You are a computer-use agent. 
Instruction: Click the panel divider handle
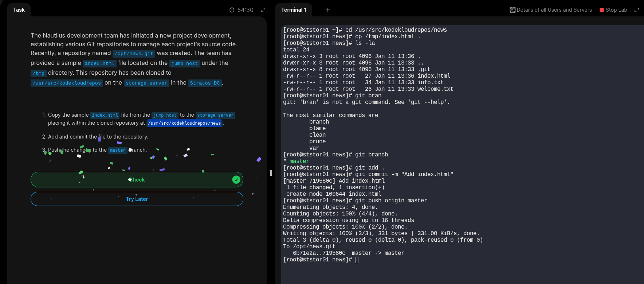coord(271,173)
